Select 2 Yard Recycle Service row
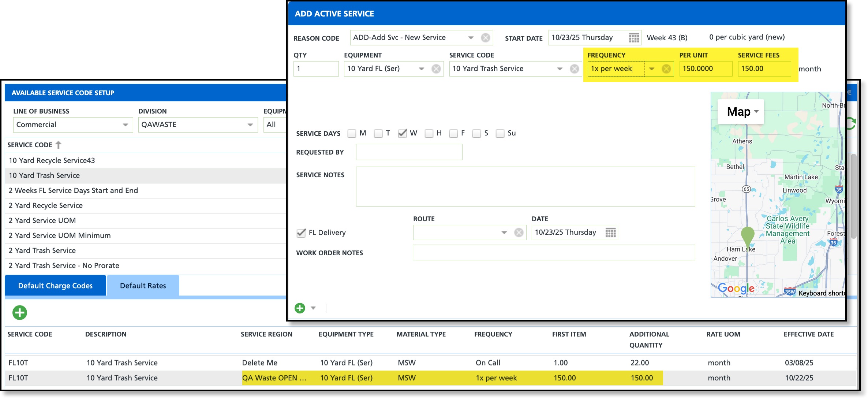Viewport: 868px width, 405px height. pos(46,205)
